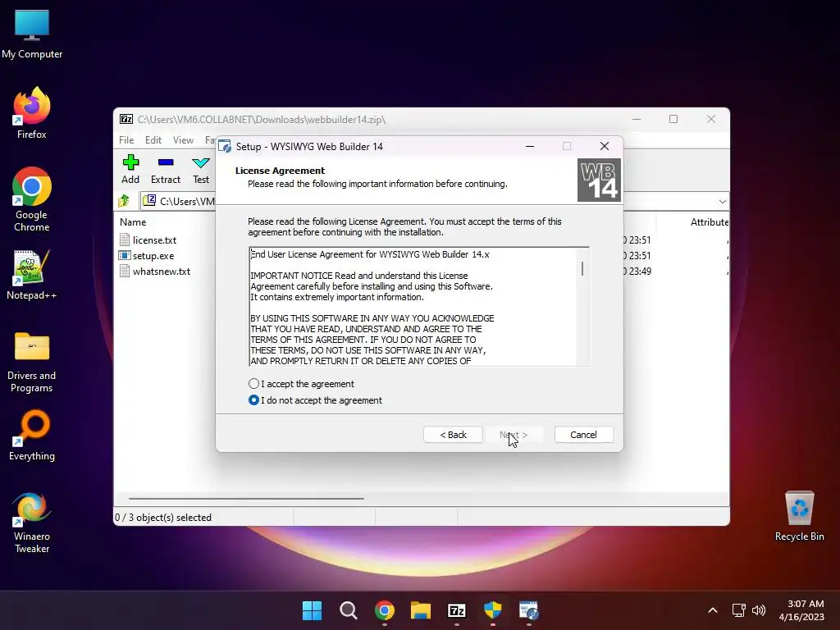Click the Attributes column header in 7-Zip
The height and width of the screenshot is (630, 840).
coord(710,221)
